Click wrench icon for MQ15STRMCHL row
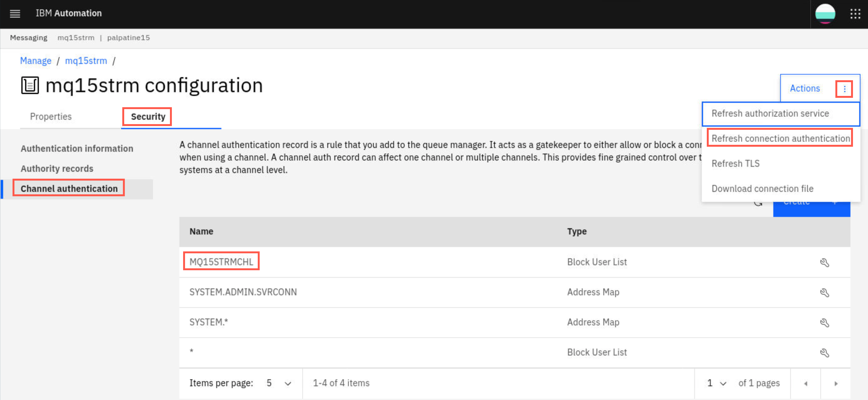The image size is (868, 400). (x=824, y=262)
